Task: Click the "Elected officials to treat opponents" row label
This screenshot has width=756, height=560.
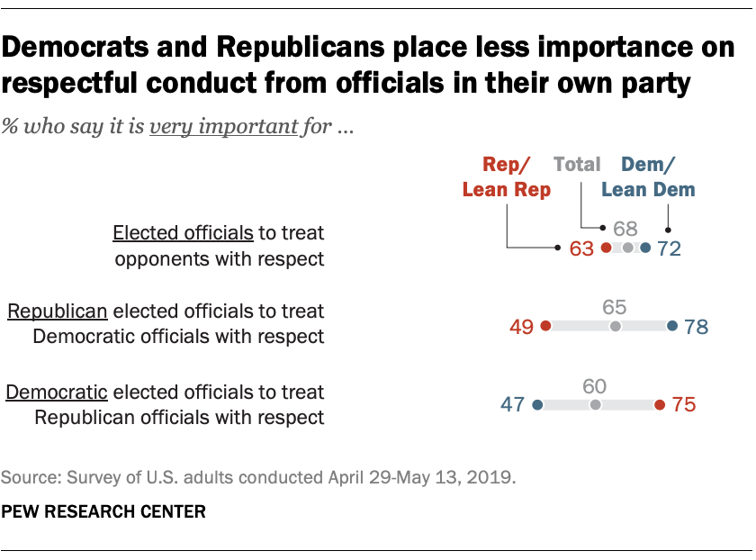Action: (x=217, y=245)
